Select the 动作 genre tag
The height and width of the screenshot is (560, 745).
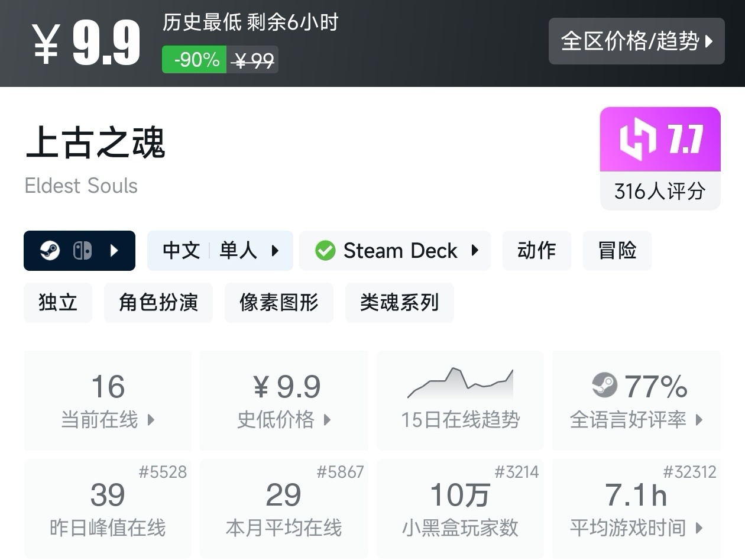(x=536, y=251)
